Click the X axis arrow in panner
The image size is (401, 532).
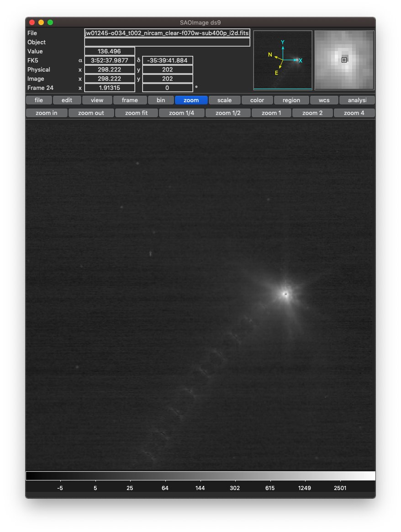[292, 60]
